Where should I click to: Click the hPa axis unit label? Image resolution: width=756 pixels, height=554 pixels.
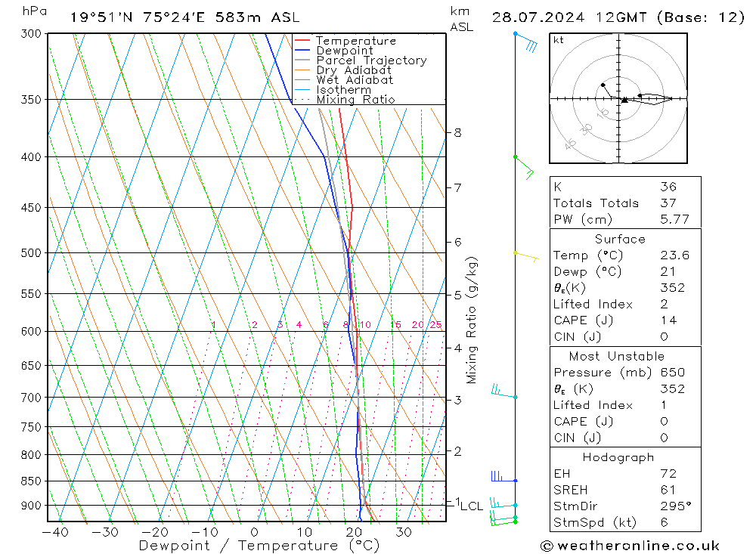click(x=34, y=11)
